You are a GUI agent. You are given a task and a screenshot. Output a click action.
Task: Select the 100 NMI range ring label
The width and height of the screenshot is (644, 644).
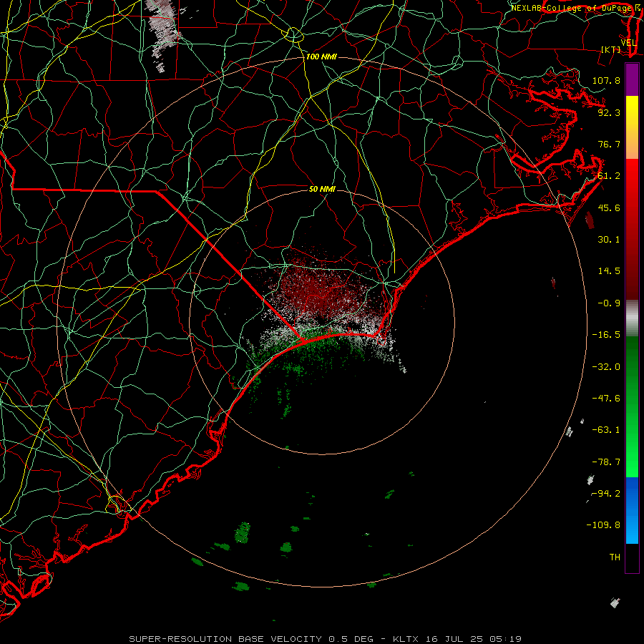[x=321, y=57]
